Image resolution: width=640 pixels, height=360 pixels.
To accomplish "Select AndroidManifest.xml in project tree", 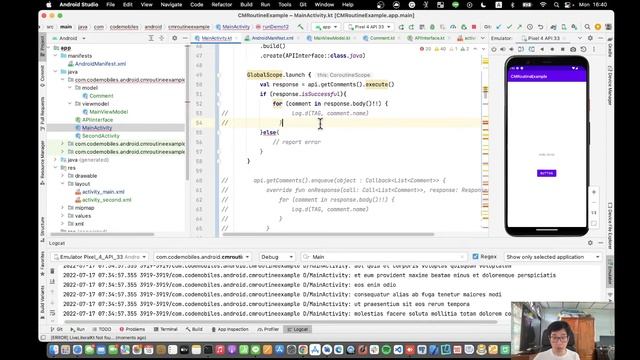I will [100, 64].
